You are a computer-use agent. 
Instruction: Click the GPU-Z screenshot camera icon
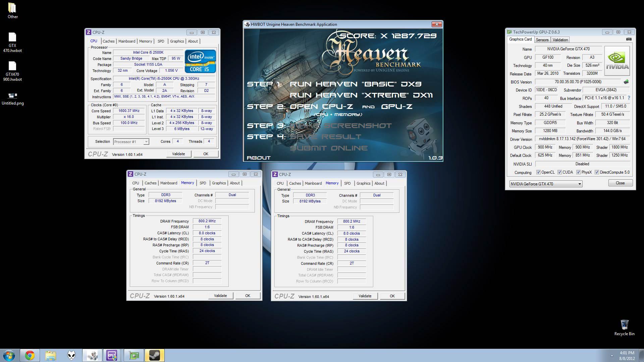(629, 39)
